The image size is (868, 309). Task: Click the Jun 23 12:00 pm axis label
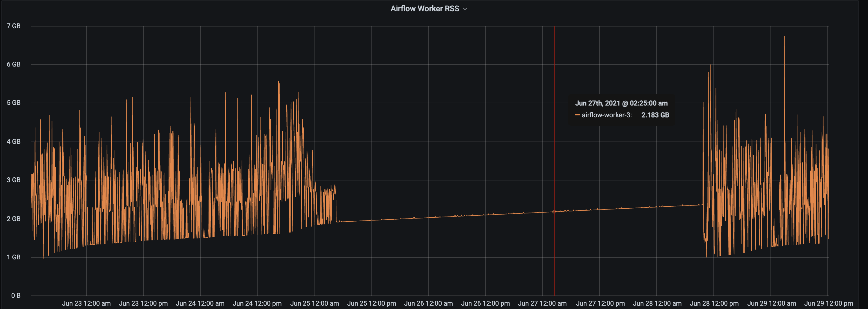143,303
